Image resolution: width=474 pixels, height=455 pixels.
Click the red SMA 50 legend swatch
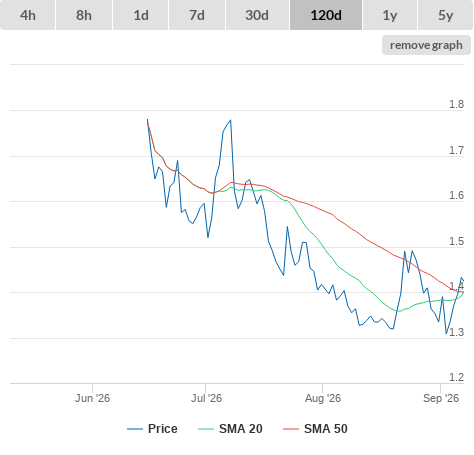click(x=291, y=429)
